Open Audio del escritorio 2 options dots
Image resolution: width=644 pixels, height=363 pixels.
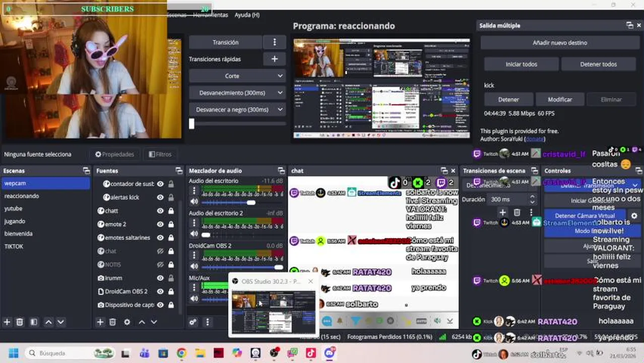click(194, 223)
